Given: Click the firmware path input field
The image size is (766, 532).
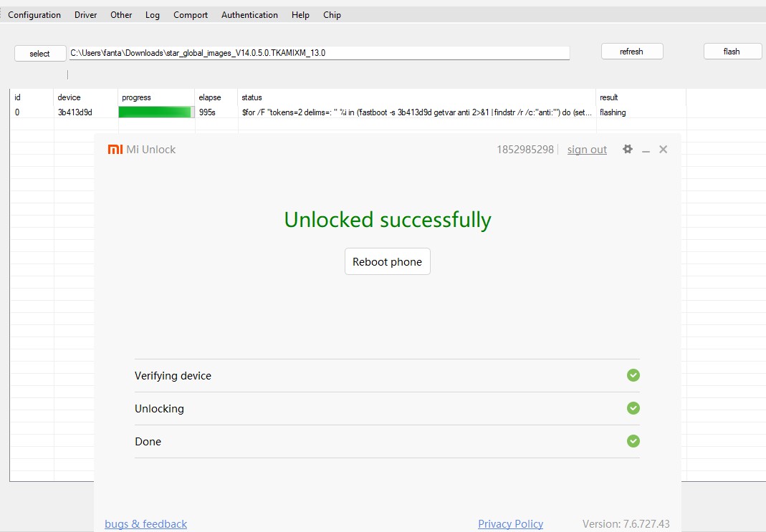Looking at the screenshot, I should [x=319, y=53].
